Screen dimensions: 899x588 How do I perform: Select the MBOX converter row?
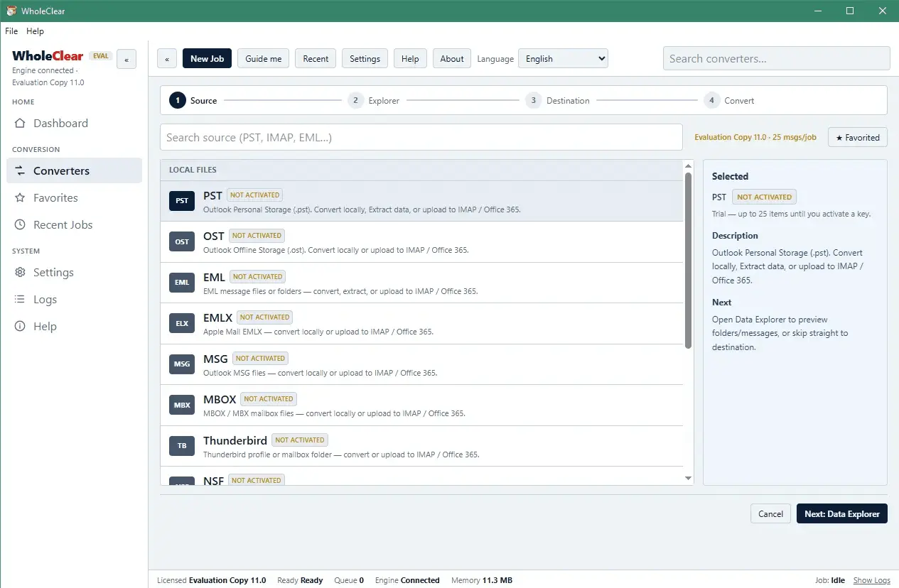click(421, 405)
